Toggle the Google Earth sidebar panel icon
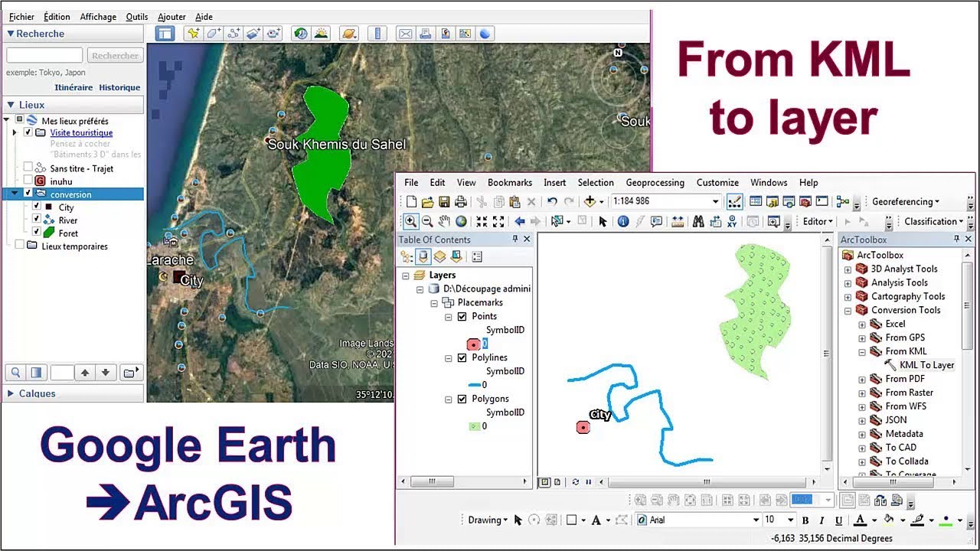The width and height of the screenshot is (980, 551). coord(165,34)
